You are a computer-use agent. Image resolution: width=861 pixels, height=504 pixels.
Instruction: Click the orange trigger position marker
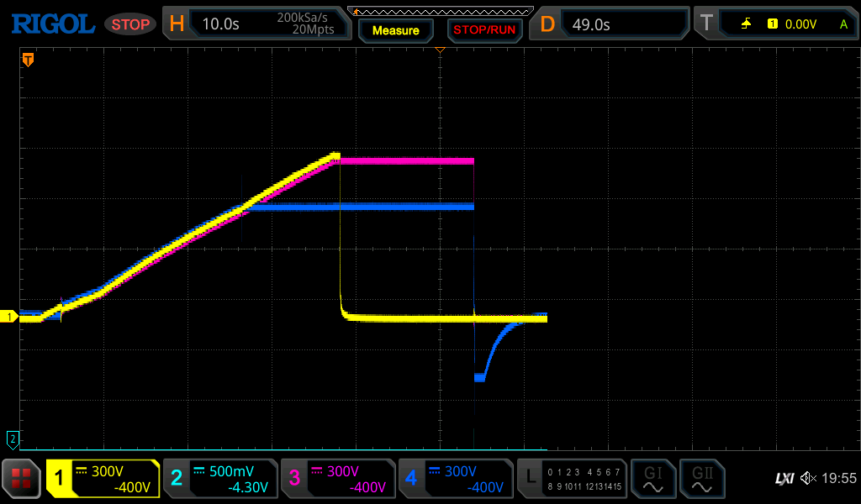tap(28, 60)
